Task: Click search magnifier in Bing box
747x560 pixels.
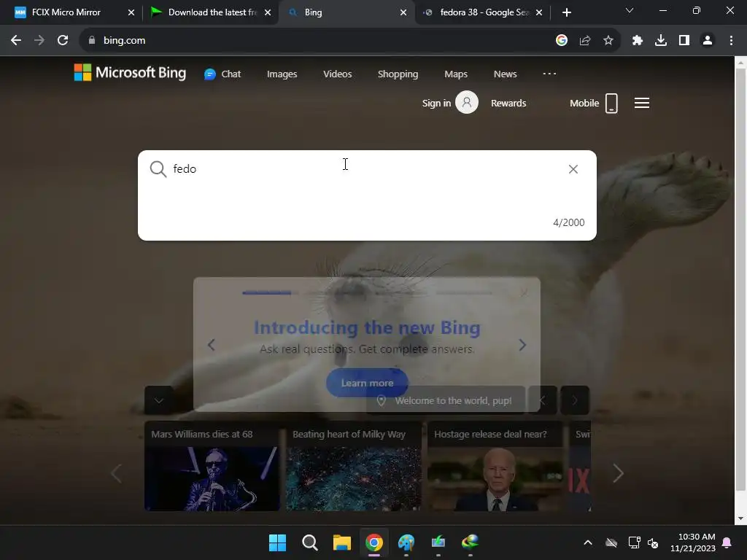Action: tap(158, 169)
